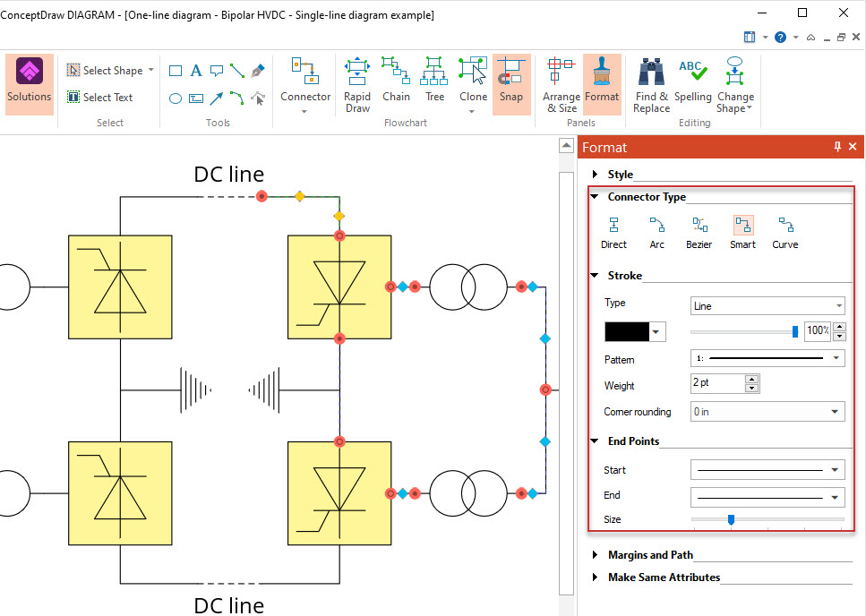Open Find & Replace

(652, 84)
